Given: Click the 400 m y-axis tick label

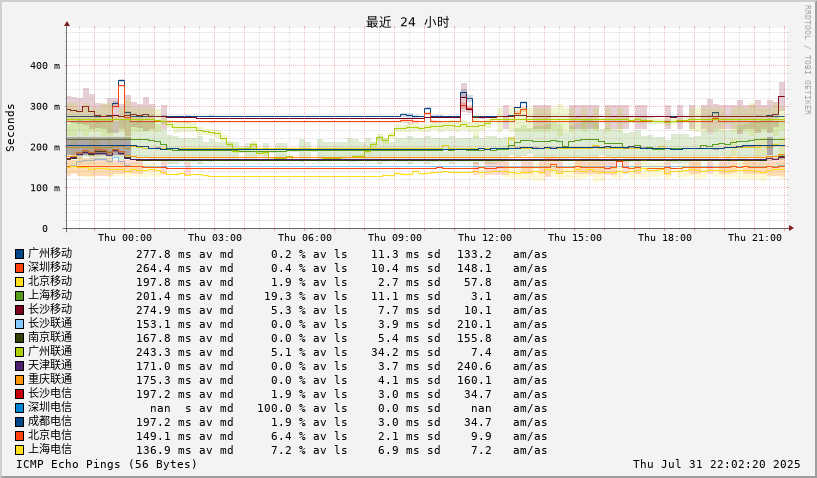Looking at the screenshot, I should pyautogui.click(x=45, y=66).
